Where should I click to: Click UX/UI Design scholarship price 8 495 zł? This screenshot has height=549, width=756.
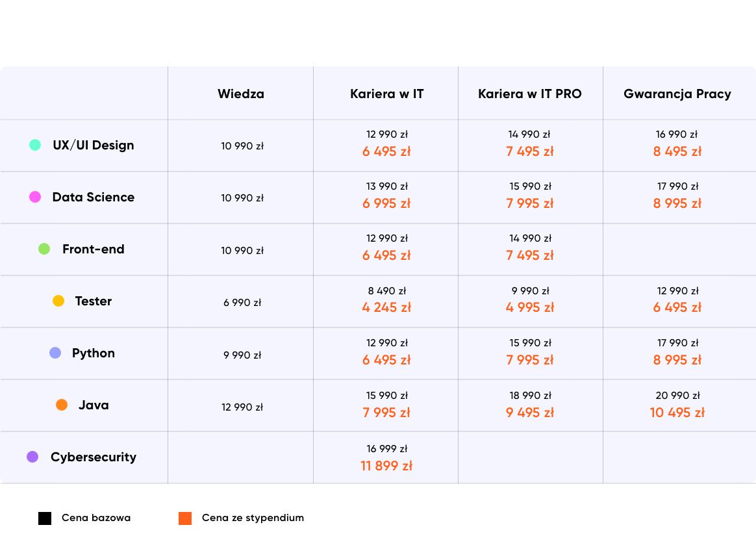tap(677, 151)
